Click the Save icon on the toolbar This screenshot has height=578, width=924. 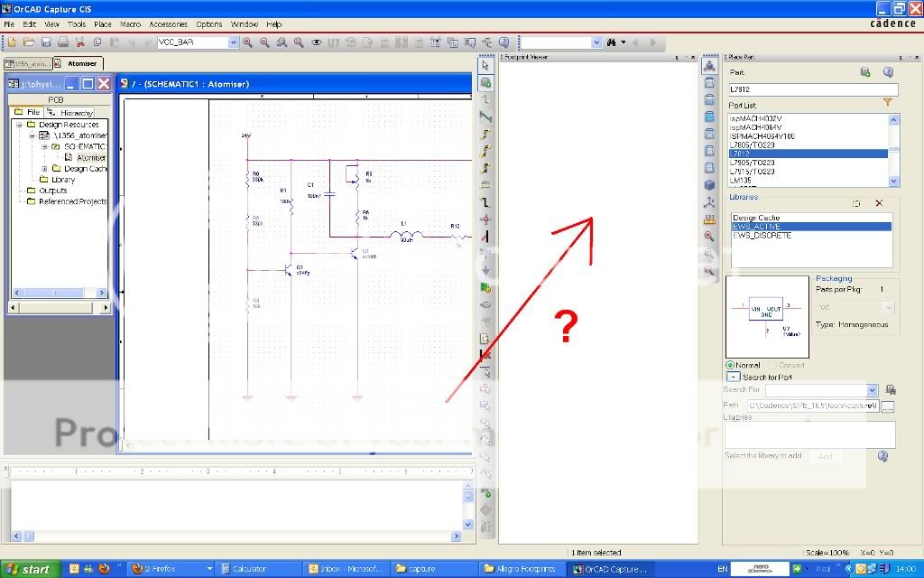click(46, 42)
